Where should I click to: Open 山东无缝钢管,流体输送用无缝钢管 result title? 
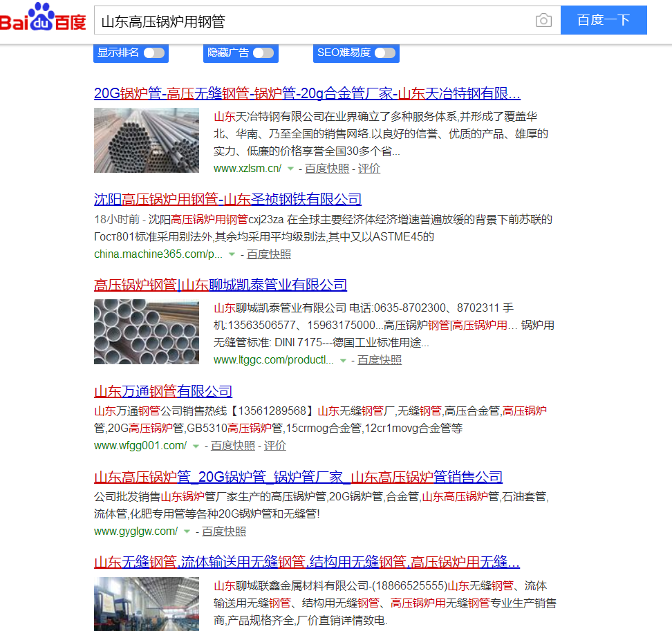(307, 562)
